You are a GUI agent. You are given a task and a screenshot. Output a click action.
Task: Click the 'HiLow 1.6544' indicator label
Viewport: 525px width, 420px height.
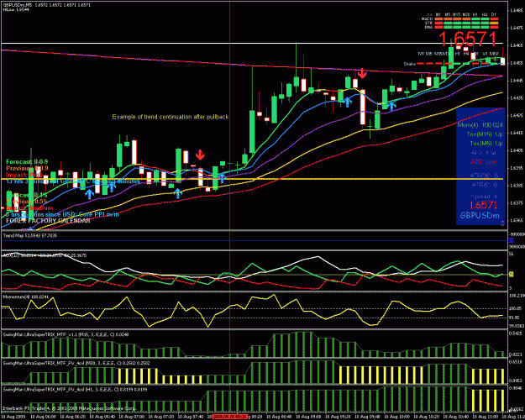click(x=16, y=9)
